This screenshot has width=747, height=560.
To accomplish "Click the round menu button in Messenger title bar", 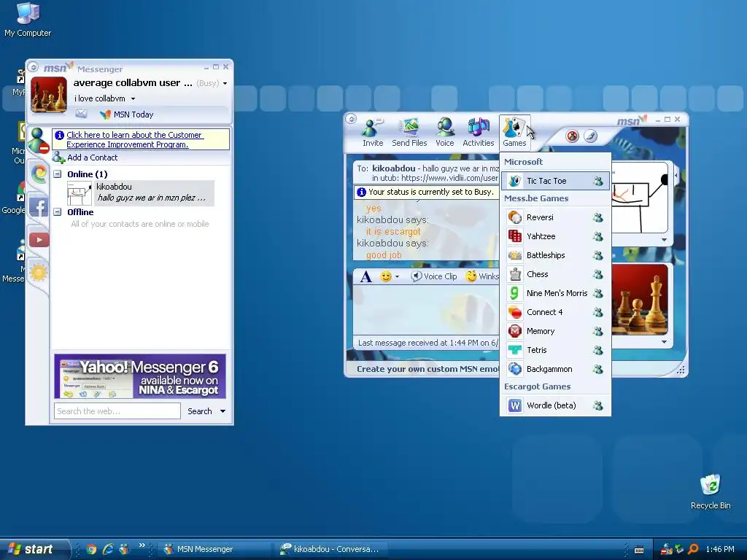I will click(33, 67).
